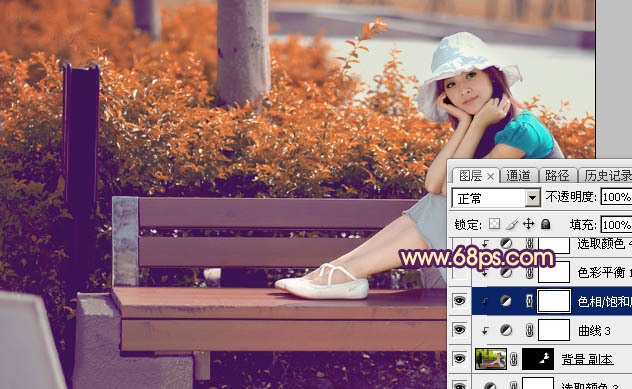
Task: Click the black layer mask thumbnail of 背景 副本
Action: pos(538,359)
